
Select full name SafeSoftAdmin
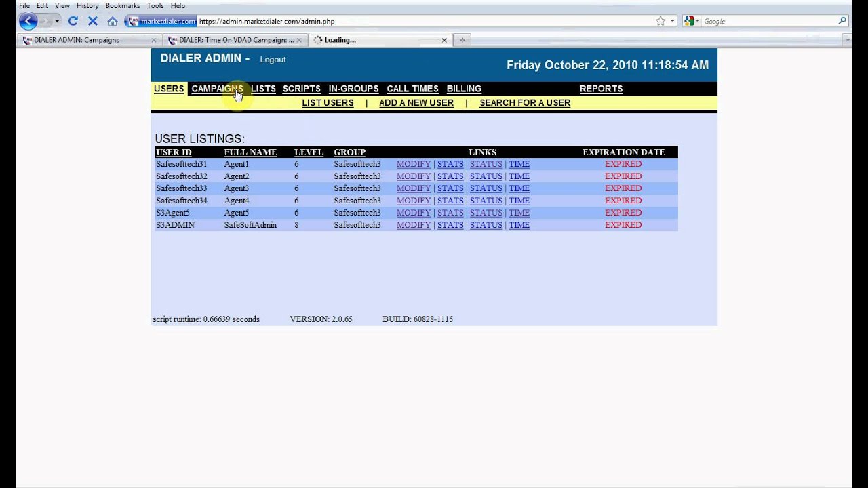pos(250,225)
